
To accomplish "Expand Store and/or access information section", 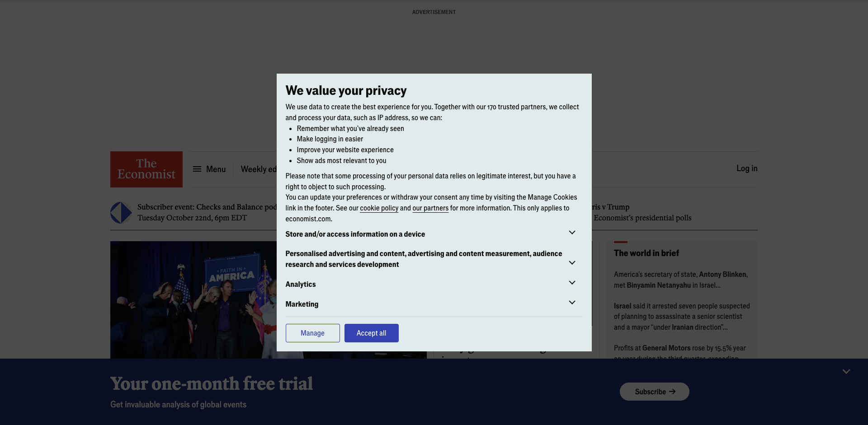I will 572,233.
